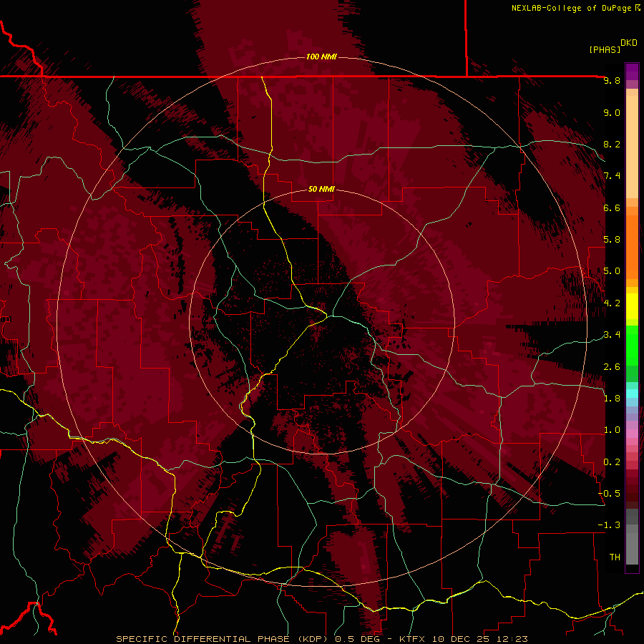Image resolution: width=644 pixels, height=644 pixels.
Task: Click the 0.2 legend value
Action: coord(612,462)
